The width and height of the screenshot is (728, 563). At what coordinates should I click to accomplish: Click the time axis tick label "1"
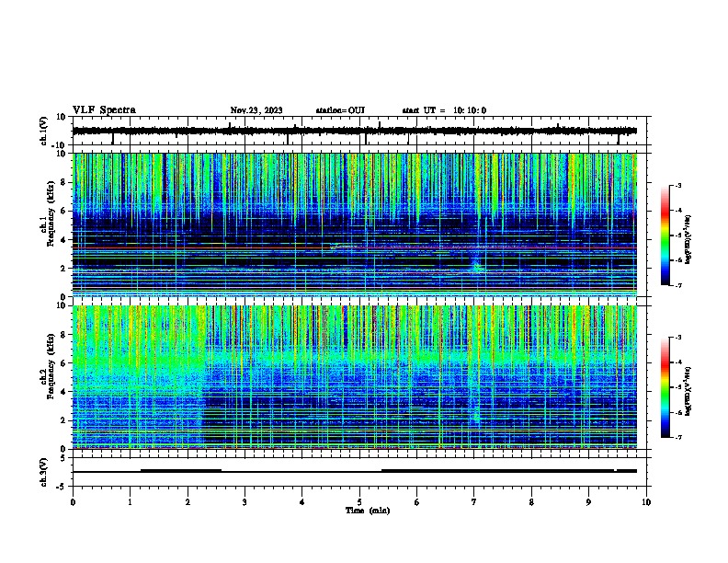pyautogui.click(x=130, y=502)
